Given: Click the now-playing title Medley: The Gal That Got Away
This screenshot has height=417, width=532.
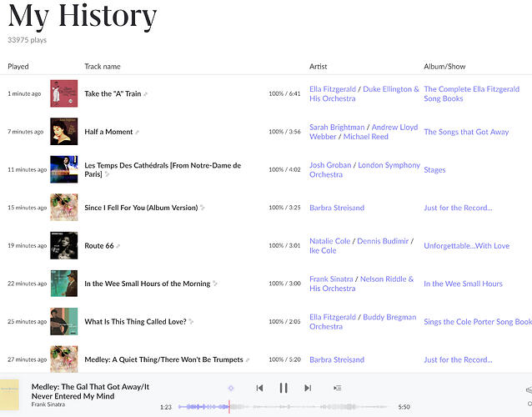Looking at the screenshot, I should click(x=90, y=391).
